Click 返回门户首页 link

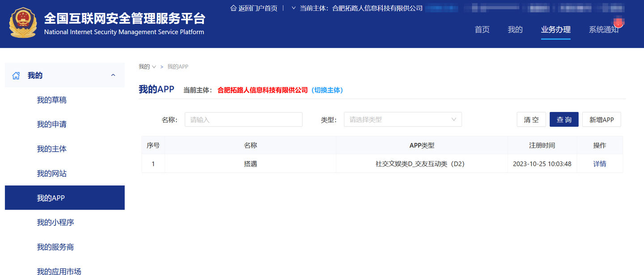click(x=258, y=8)
